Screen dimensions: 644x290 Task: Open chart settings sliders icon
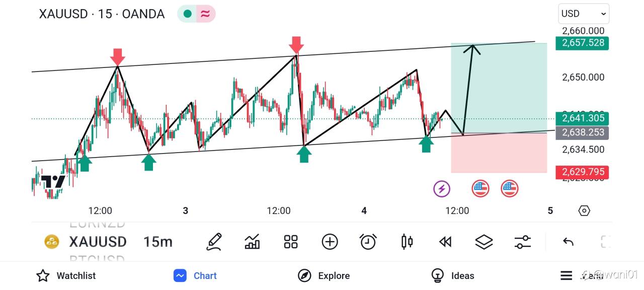pos(523,242)
